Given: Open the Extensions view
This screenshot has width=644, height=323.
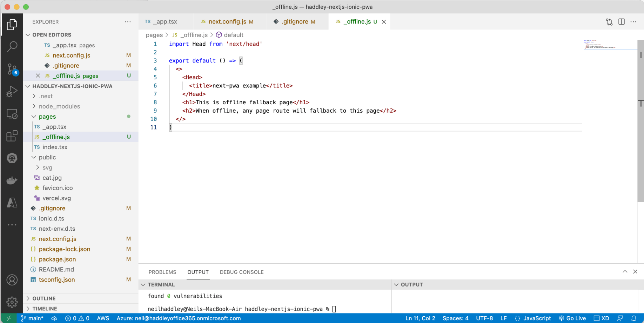Looking at the screenshot, I should [12, 136].
